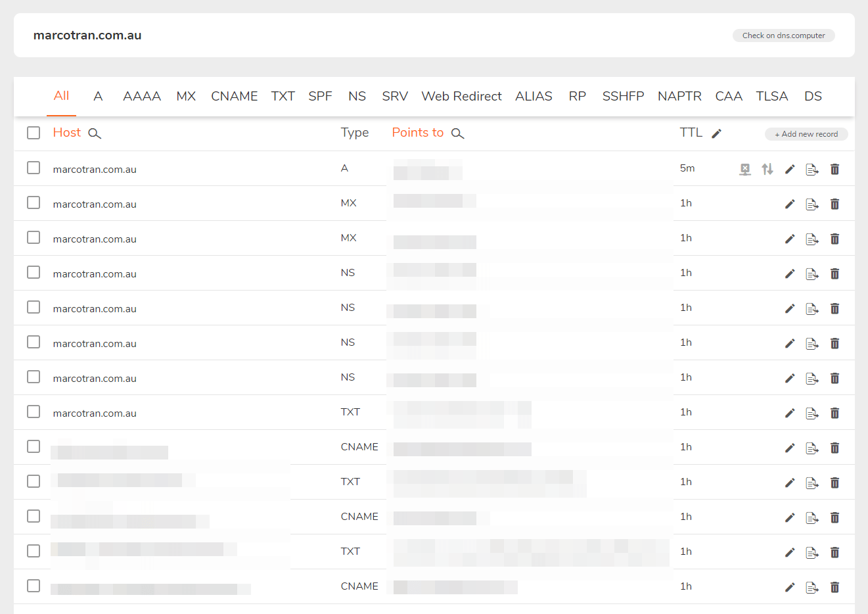The width and height of the screenshot is (868, 614).
Task: Click Check on dns.computer
Action: tap(783, 35)
